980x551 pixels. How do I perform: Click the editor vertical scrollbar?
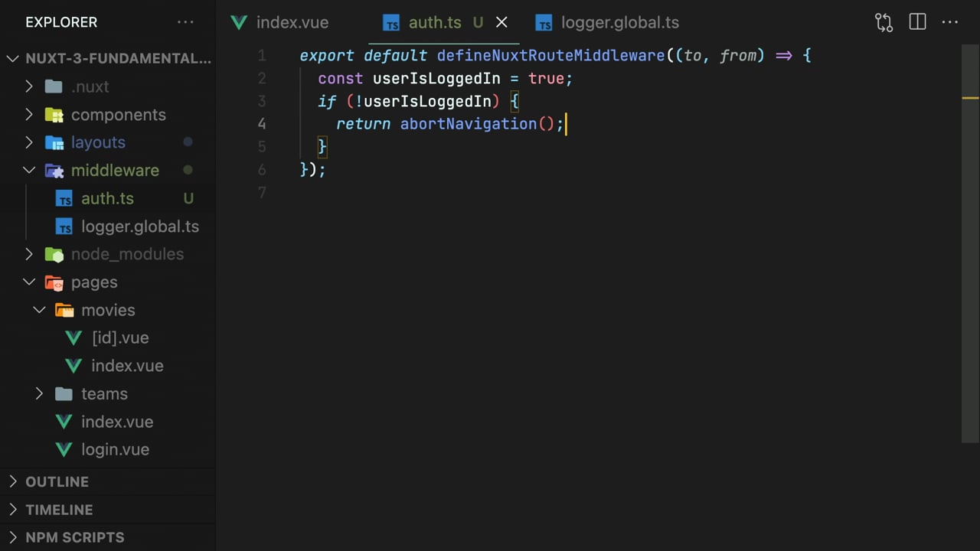(x=970, y=243)
